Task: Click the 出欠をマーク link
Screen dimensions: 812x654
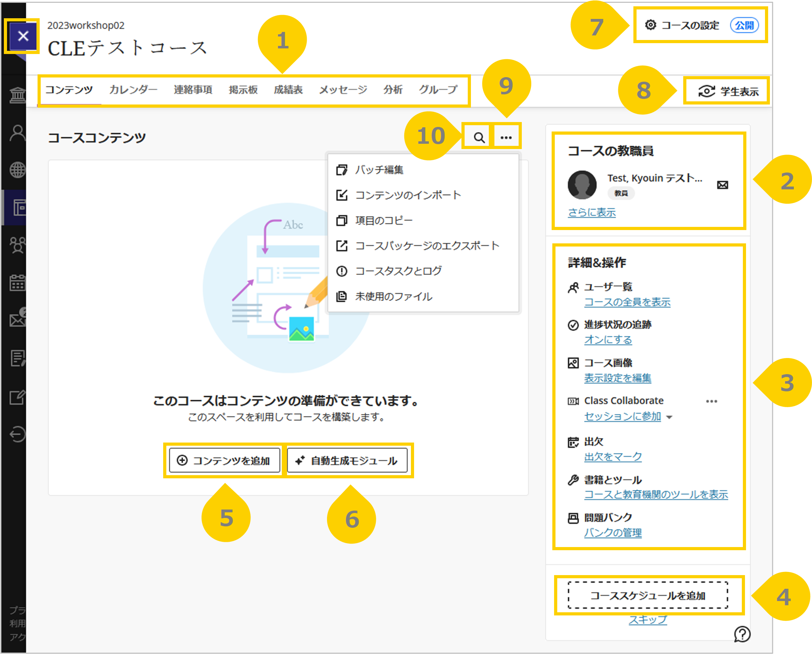Action: pos(613,457)
